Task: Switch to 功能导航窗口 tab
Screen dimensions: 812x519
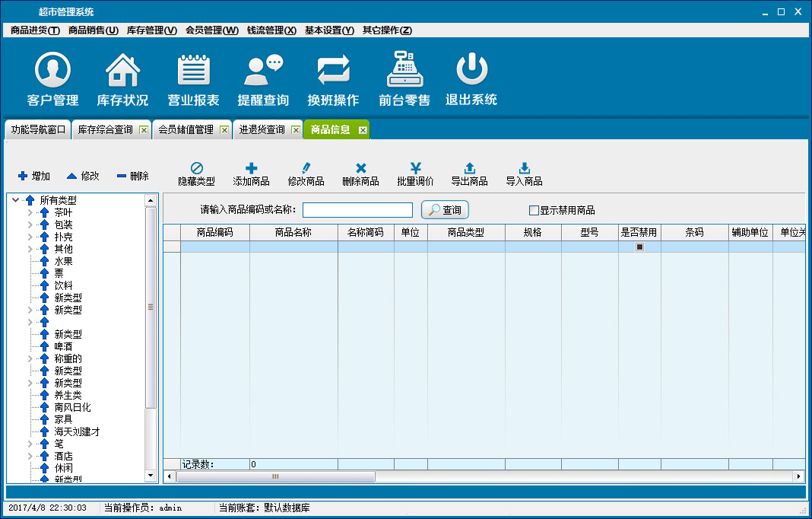Action: click(38, 129)
